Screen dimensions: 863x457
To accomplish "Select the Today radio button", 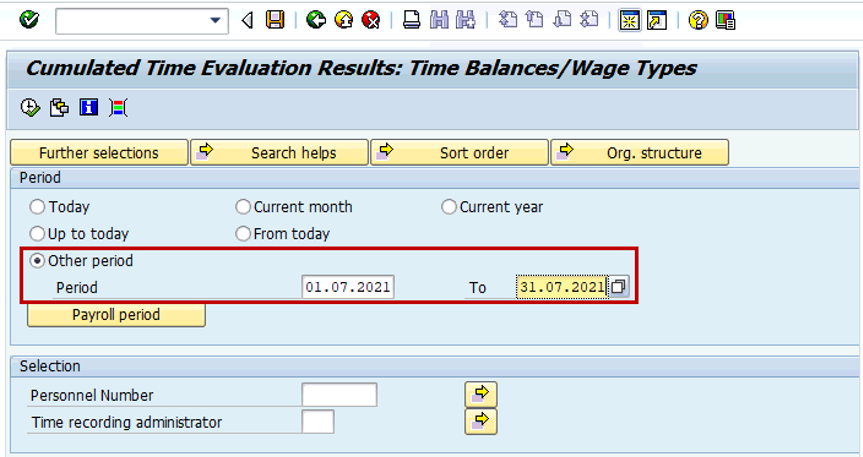I will [37, 207].
